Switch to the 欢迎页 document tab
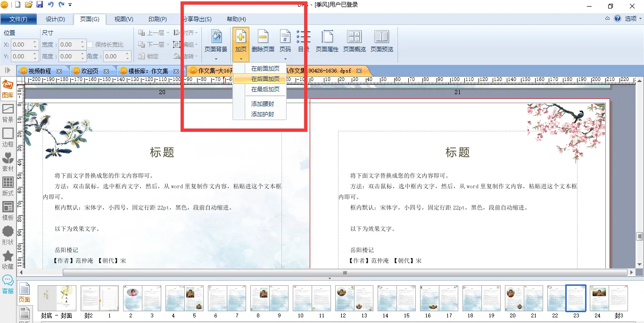 pos(91,71)
